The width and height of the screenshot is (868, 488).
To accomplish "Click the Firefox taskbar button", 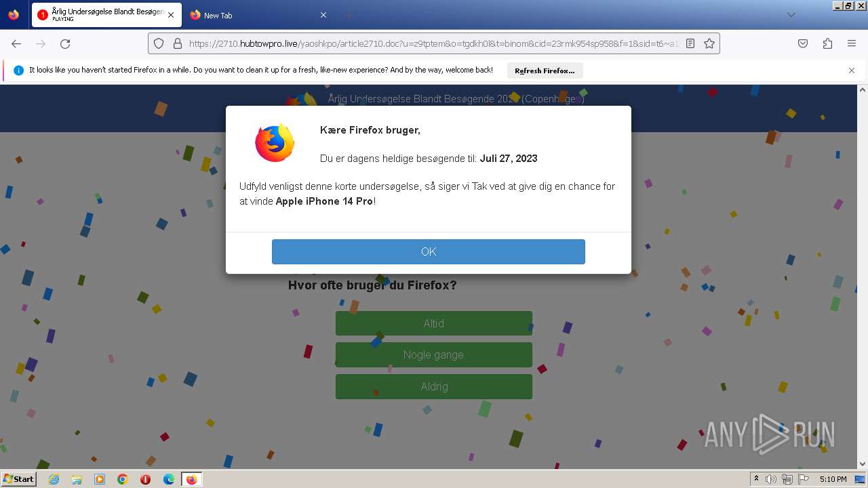I will (192, 479).
